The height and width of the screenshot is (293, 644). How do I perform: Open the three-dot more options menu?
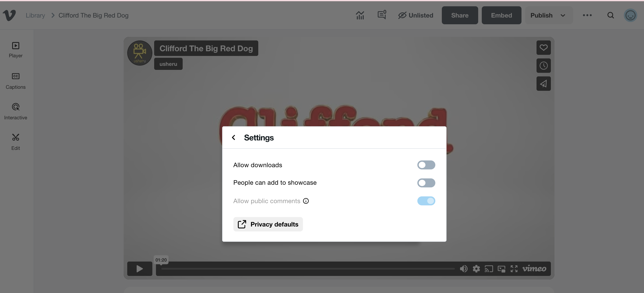587,15
